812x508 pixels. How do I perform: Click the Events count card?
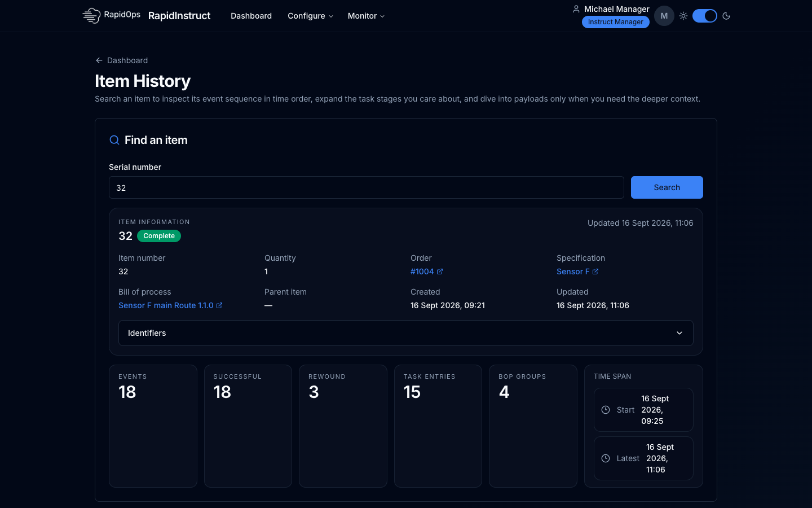153,426
